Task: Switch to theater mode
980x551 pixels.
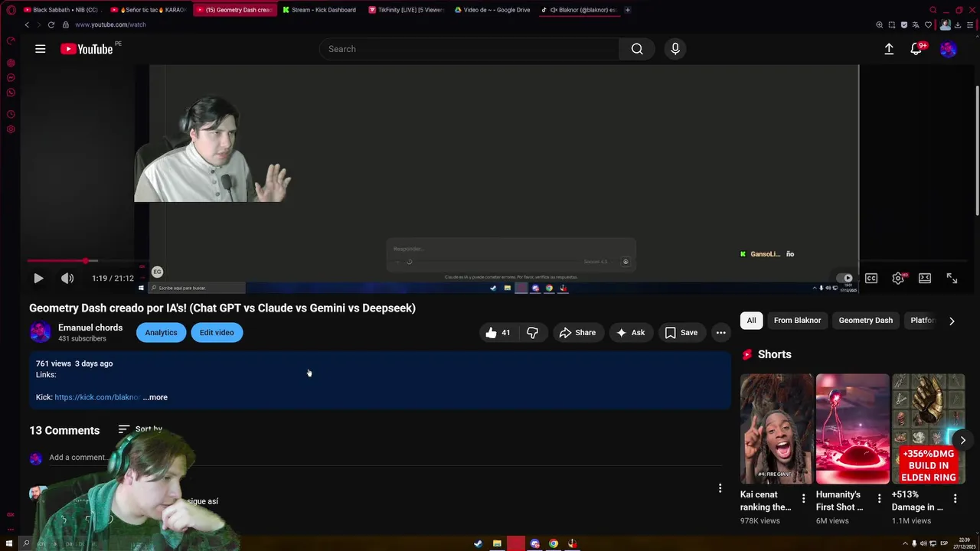Action: click(x=925, y=279)
